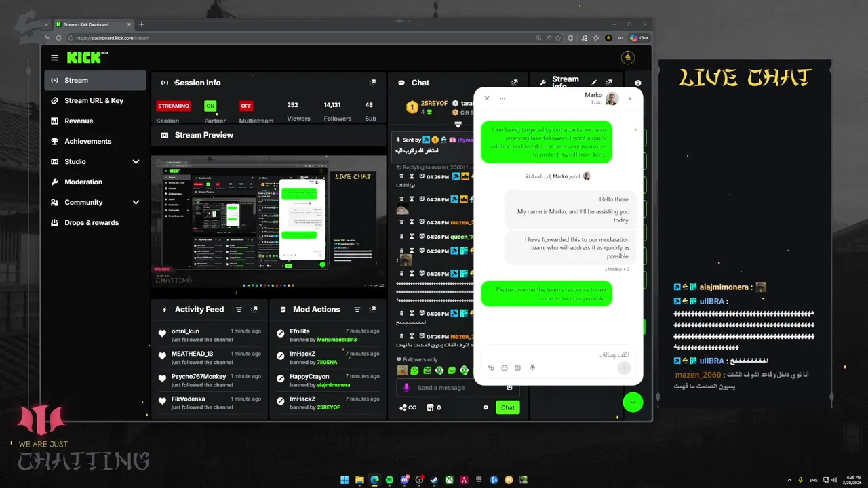Select follower MEATHEAD_13 in the Activity Feed

tap(192, 354)
